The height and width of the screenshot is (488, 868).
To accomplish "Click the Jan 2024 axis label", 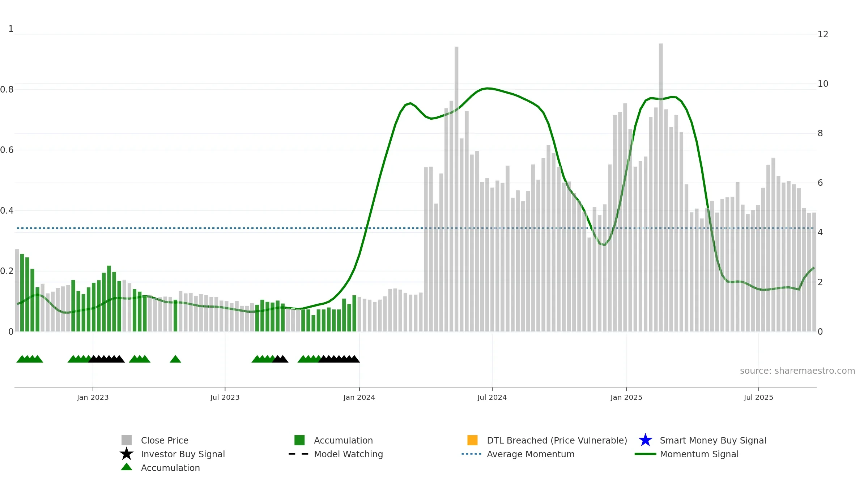I will click(x=359, y=398).
